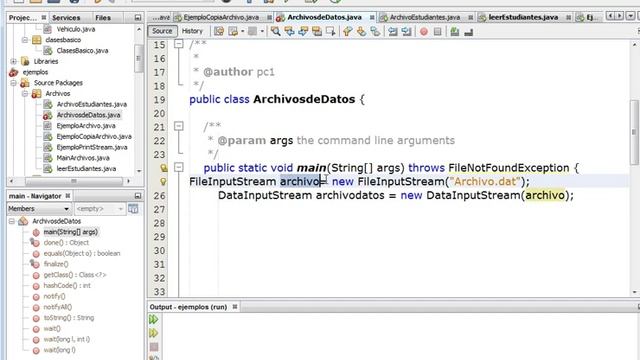Switch editor to Source view
Image resolution: width=640 pixels, height=360 pixels.
point(162,31)
